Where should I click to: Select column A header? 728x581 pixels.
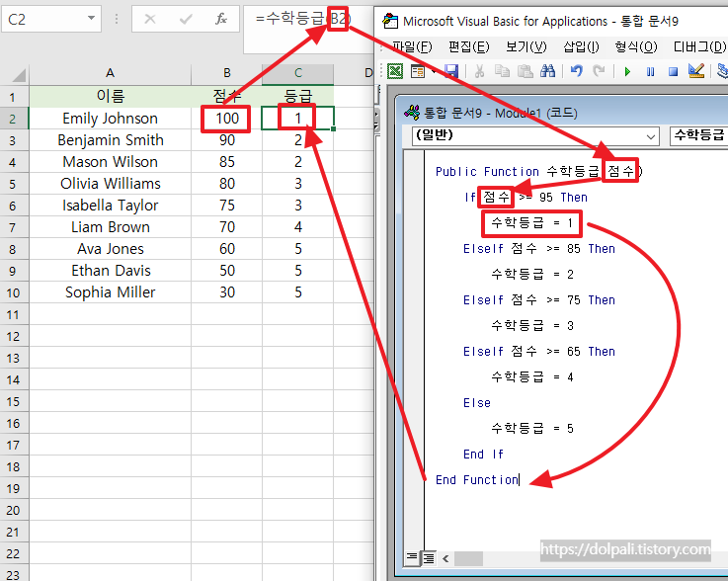tap(110, 73)
